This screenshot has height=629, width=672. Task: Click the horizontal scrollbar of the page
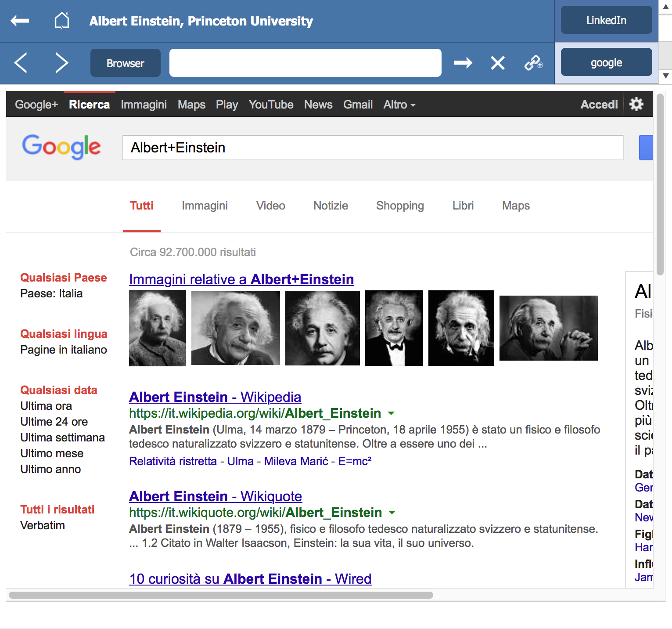point(221,595)
